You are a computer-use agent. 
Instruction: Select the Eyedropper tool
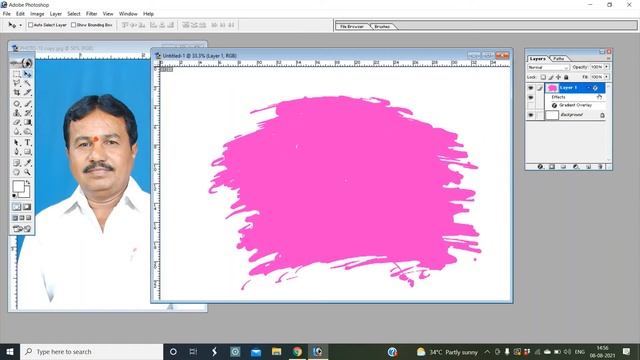[27, 163]
